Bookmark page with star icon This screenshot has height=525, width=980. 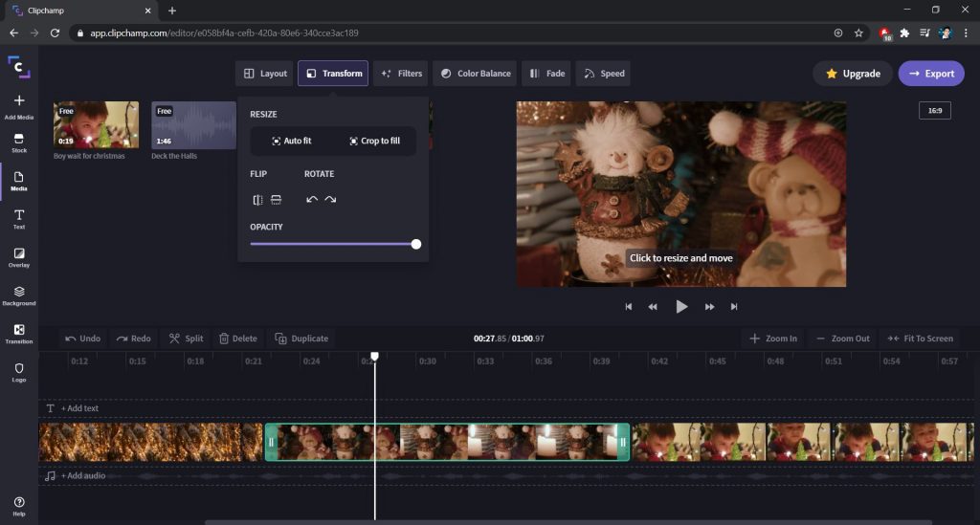(858, 33)
